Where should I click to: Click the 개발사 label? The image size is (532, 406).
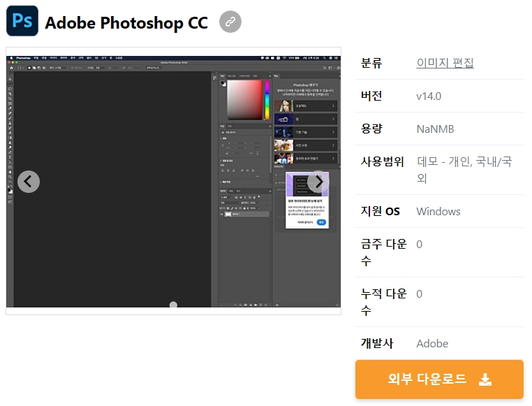(x=376, y=343)
